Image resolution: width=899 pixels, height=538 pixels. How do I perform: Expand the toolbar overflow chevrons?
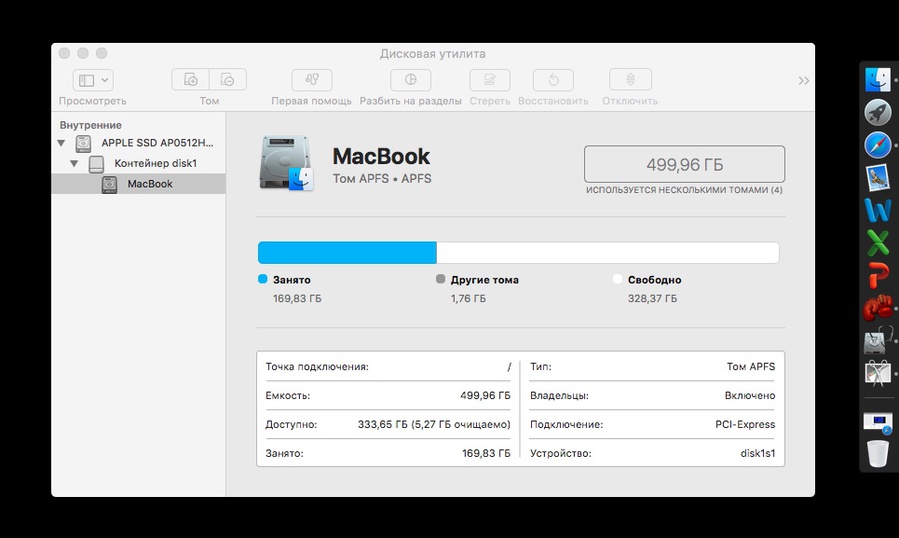coord(804,81)
